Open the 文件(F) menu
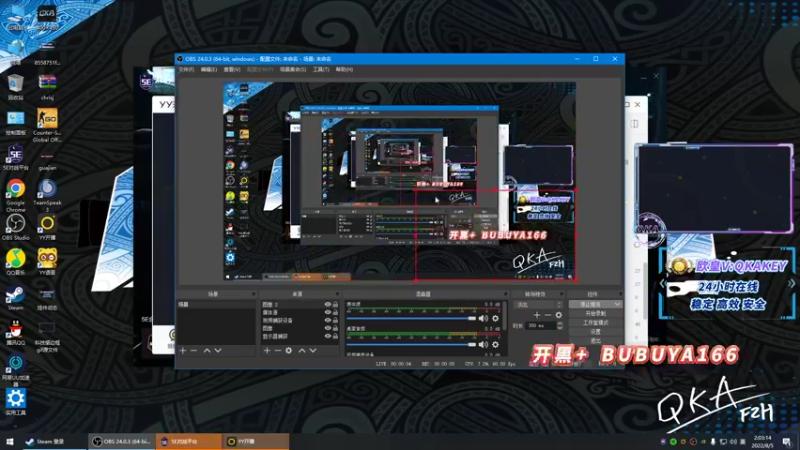Screen dimensions: 800x450 pyautogui.click(x=186, y=69)
